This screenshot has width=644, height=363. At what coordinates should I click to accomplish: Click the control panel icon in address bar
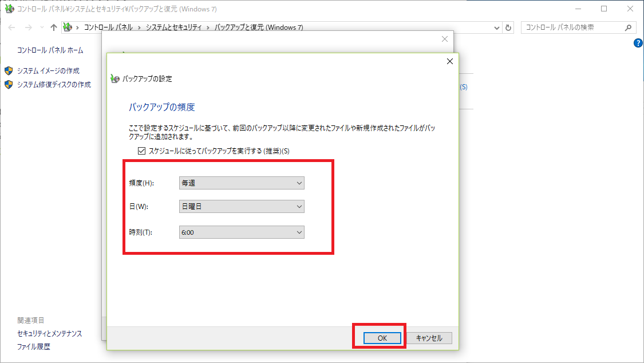coord(68,27)
